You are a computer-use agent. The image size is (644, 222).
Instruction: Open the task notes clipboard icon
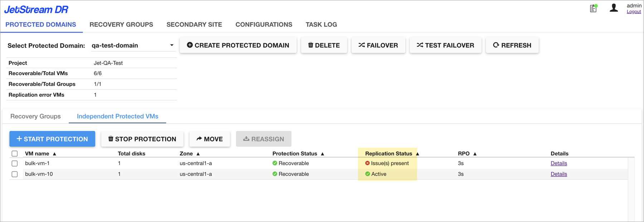594,8
